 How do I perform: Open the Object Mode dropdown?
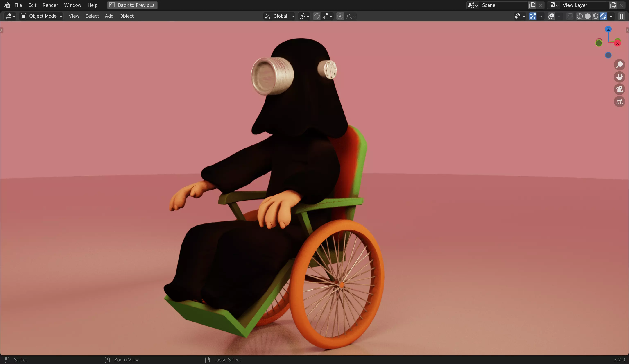tap(41, 16)
